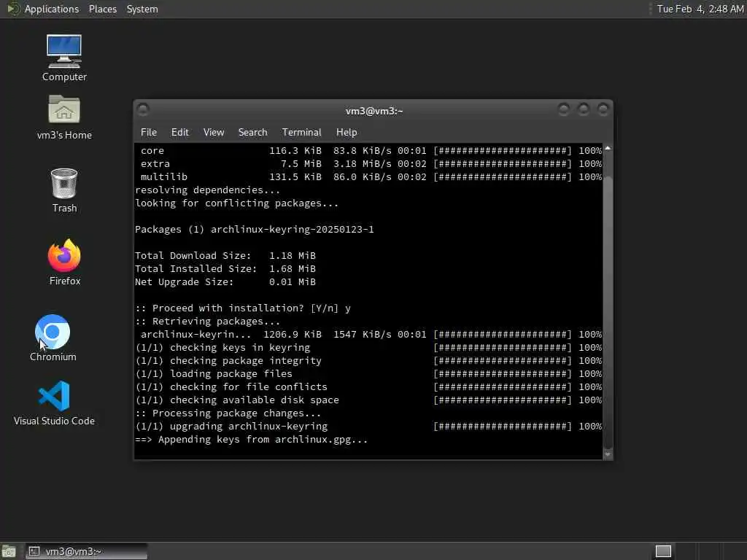The width and height of the screenshot is (747, 560).
Task: Click the 'Packages (1) archlinux-keyring-20250123-1' line
Action: (x=255, y=230)
